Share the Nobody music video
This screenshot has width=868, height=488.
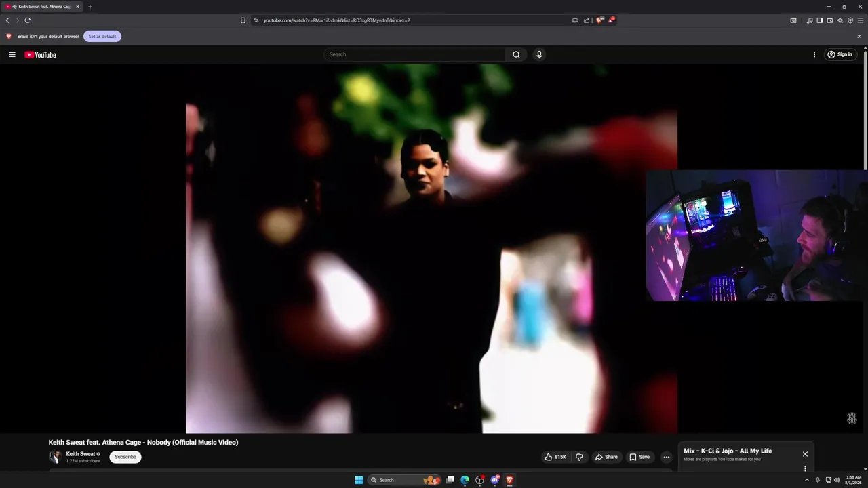pos(606,457)
